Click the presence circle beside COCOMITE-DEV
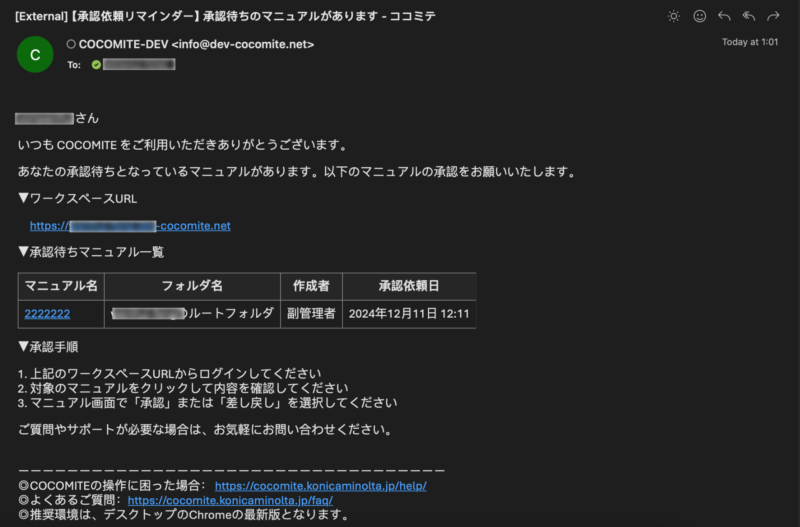Image resolution: width=800 pixels, height=527 pixels. [71, 44]
